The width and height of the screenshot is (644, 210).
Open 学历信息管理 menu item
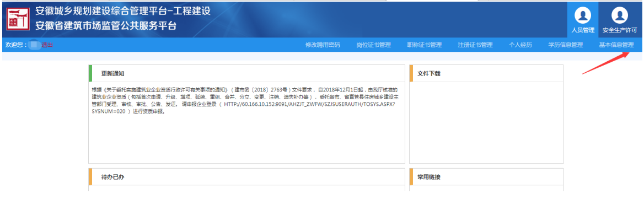point(566,45)
